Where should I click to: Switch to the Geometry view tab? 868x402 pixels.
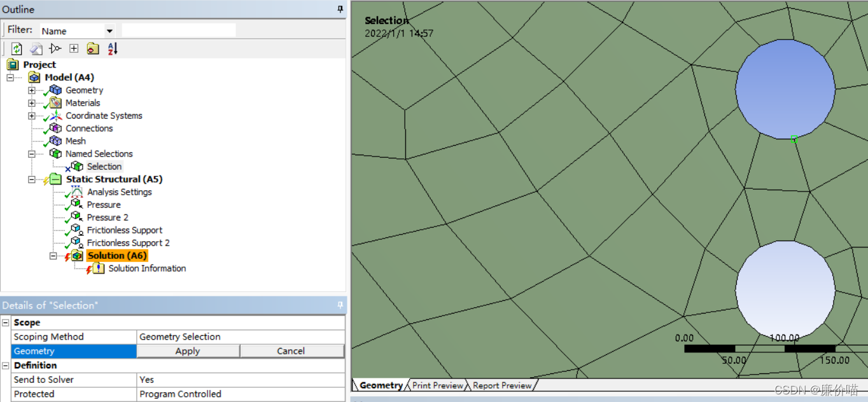coord(381,385)
